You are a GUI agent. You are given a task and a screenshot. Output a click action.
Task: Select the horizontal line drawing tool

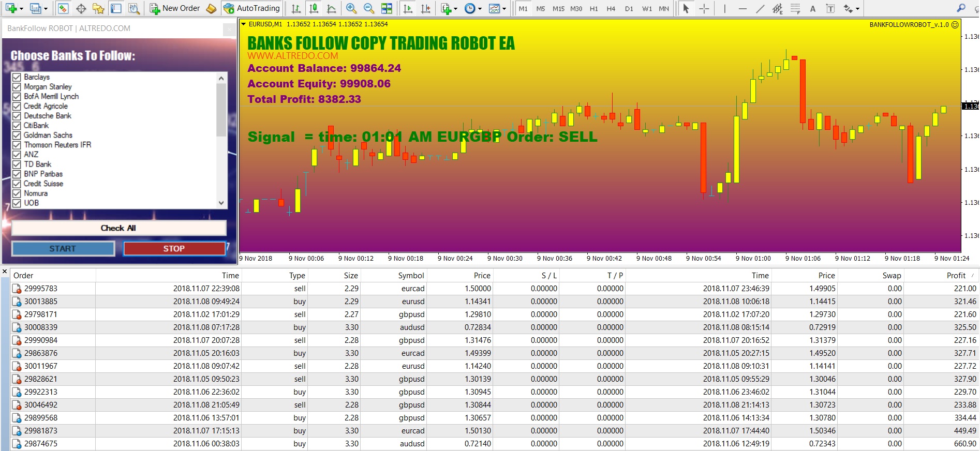743,8
